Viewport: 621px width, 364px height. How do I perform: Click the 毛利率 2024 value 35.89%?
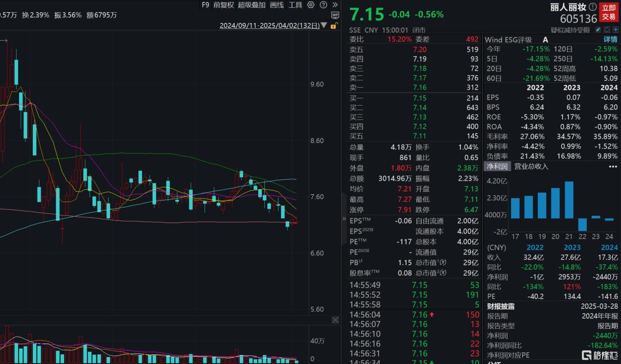click(606, 136)
